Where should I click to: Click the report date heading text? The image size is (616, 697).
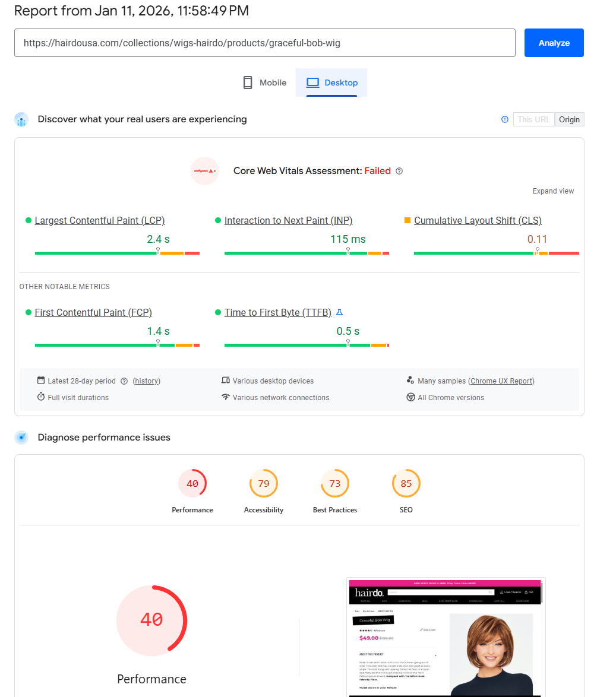[132, 11]
